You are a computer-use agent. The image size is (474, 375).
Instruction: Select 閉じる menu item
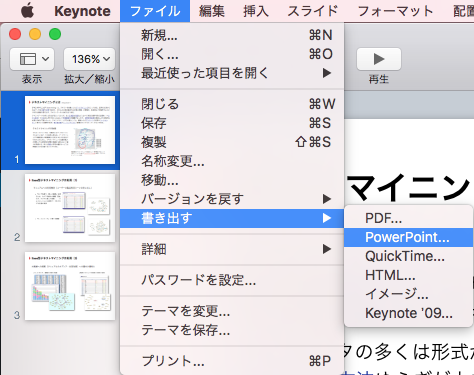point(232,104)
